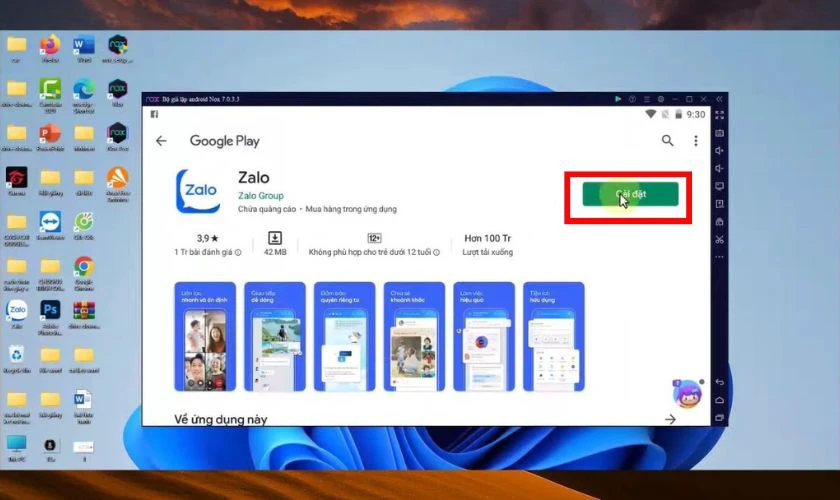Click the info icon beside 1 Tr bài đánh giá
Image resolution: width=840 pixels, height=500 pixels.
[238, 252]
